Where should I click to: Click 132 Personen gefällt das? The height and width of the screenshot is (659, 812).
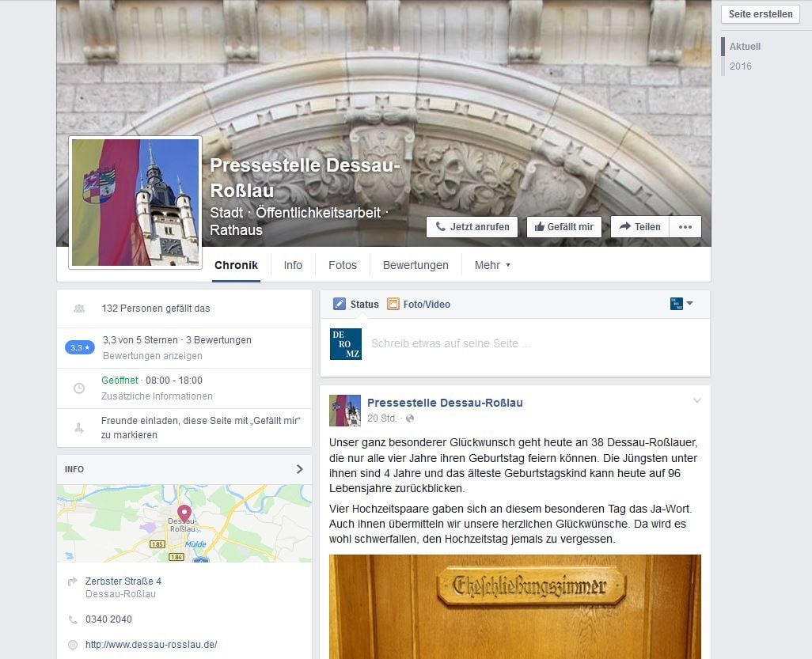pyautogui.click(x=155, y=309)
